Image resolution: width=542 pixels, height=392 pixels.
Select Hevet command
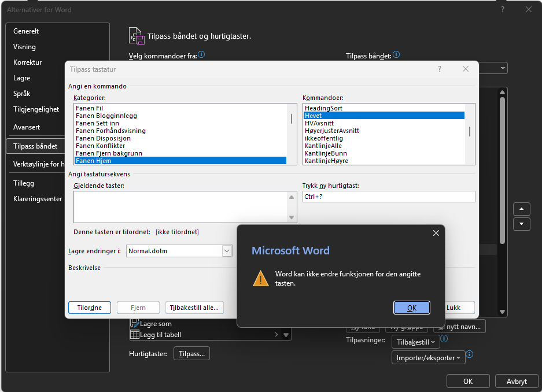[x=384, y=116]
